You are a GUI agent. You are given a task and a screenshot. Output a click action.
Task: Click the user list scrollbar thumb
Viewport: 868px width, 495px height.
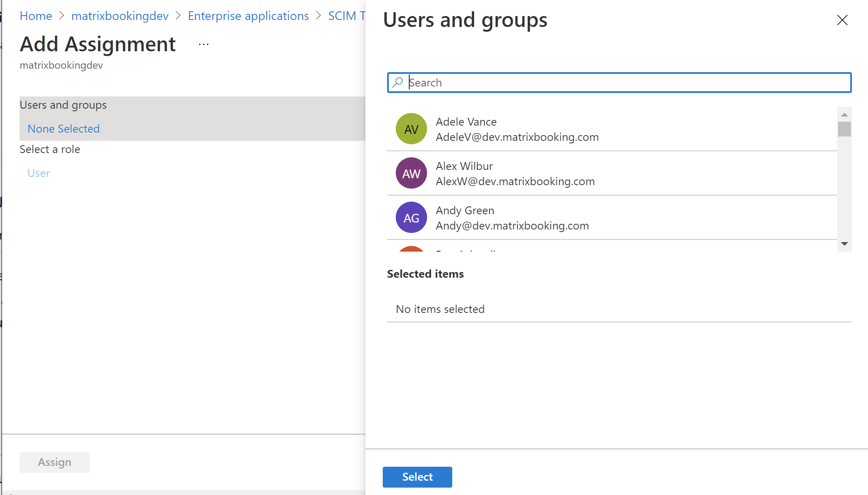click(844, 129)
